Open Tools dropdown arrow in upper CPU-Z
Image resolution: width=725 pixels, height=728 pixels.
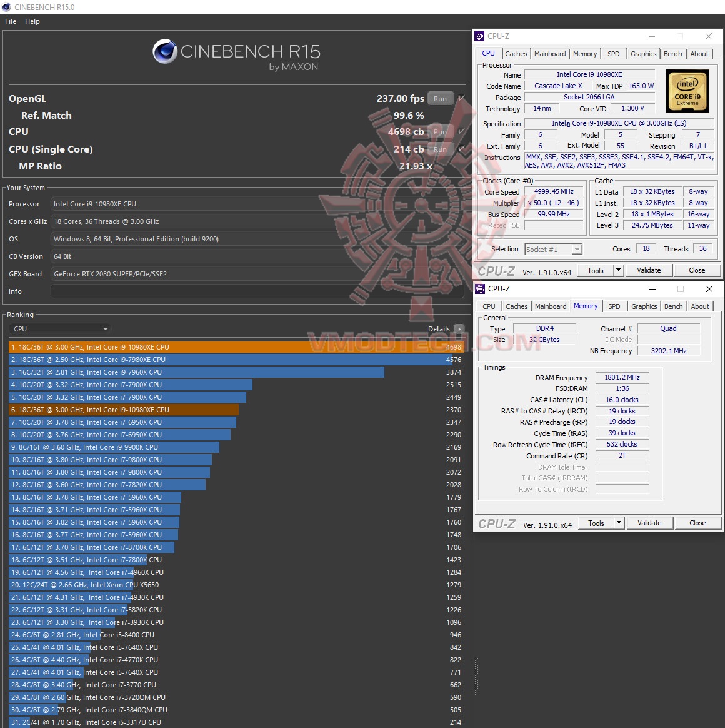618,270
